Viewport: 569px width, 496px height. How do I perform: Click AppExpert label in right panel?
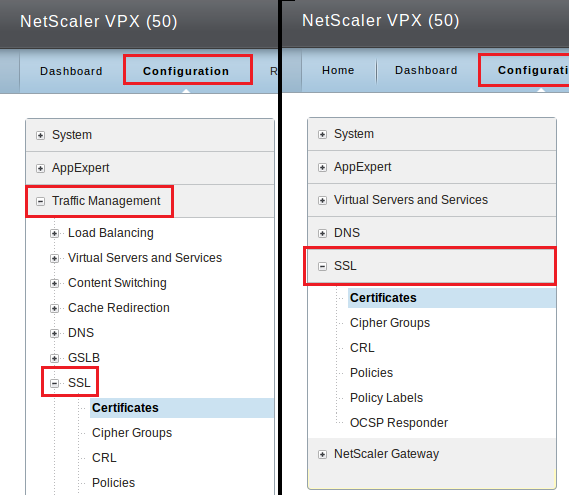point(363,167)
